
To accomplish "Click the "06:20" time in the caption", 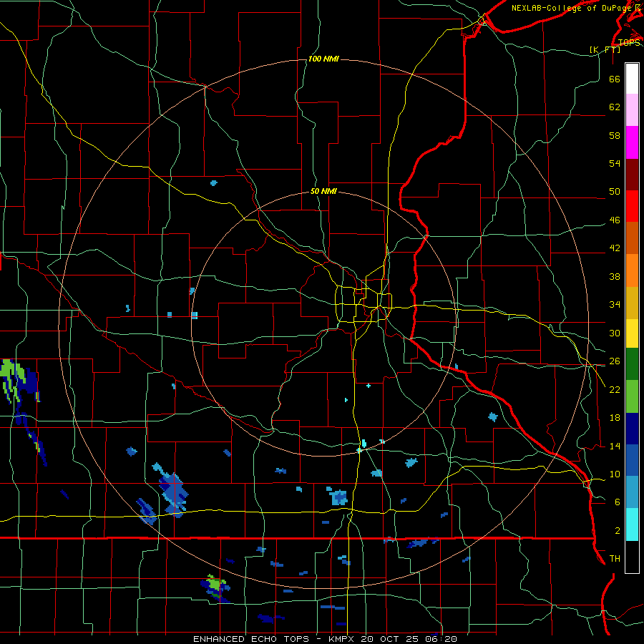I will (442, 639).
